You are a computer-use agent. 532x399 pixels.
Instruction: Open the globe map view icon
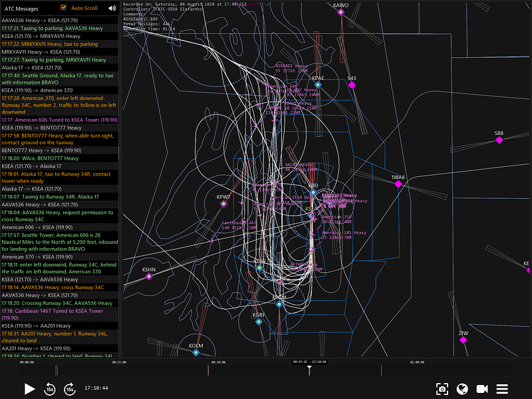(x=462, y=389)
